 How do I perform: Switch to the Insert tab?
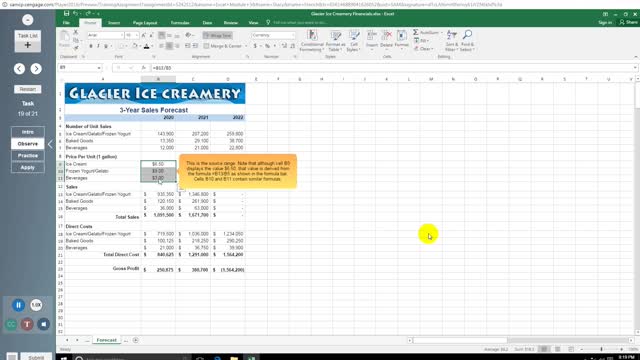[x=114, y=23]
